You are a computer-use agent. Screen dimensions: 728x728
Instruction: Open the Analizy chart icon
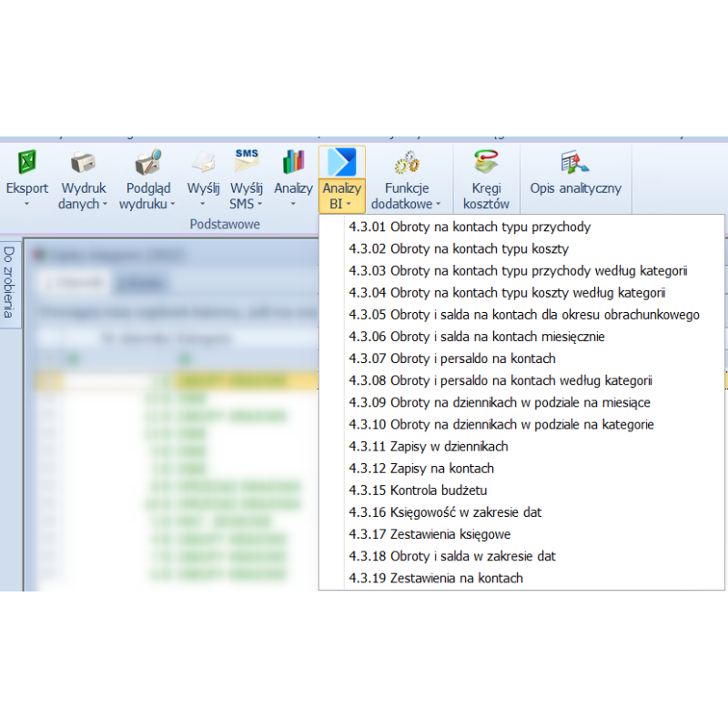point(293,163)
